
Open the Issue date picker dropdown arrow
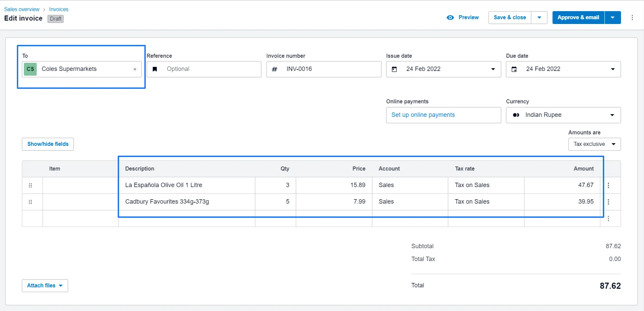pos(493,69)
